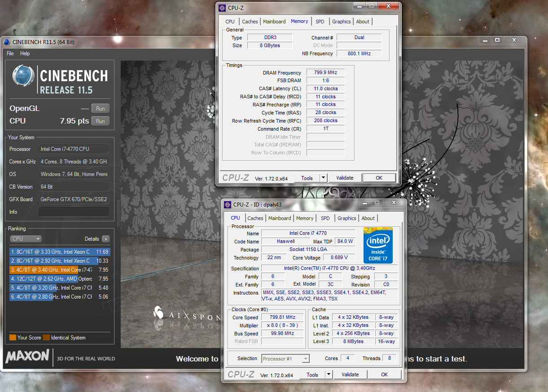
Task: Click OK in CPU-Z dpah43 window
Action: [385, 374]
